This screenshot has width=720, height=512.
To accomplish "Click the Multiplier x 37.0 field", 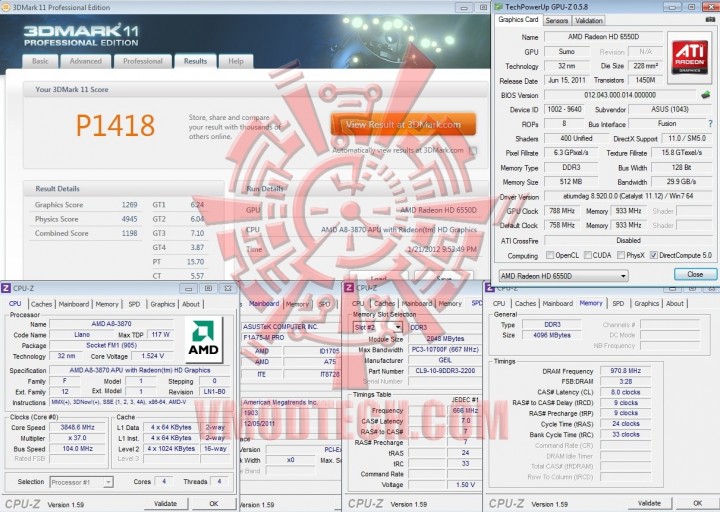I will click(x=77, y=438).
